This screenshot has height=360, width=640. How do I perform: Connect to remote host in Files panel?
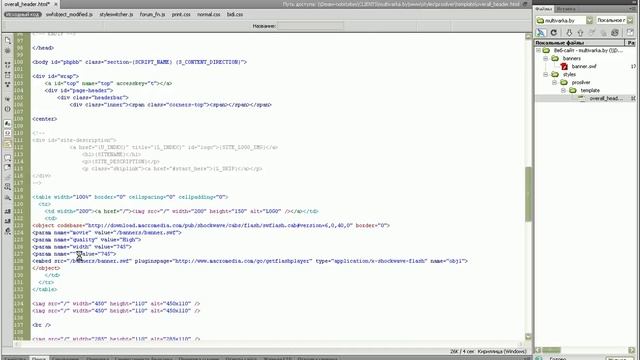coord(541,33)
